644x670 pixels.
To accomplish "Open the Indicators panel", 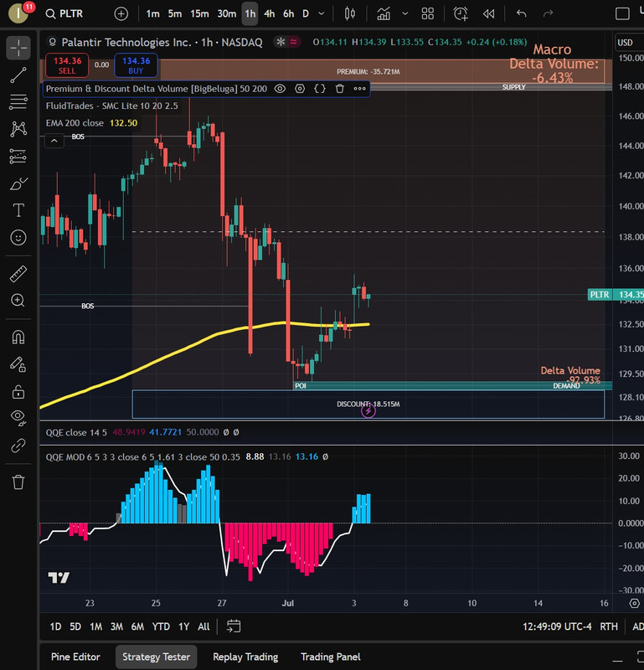I will (x=384, y=14).
